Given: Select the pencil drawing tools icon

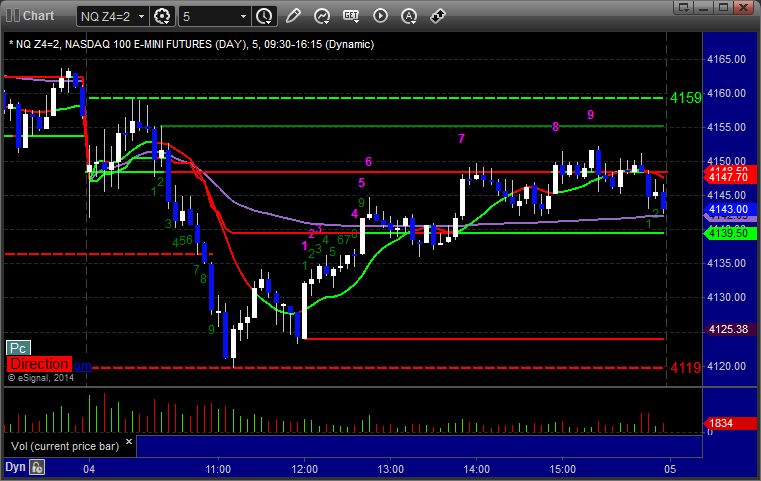Looking at the screenshot, I should click(x=293, y=16).
